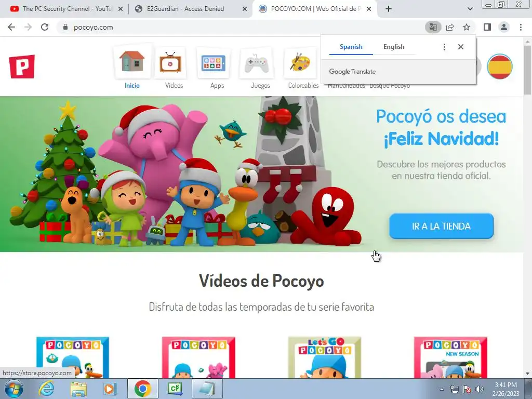The width and height of the screenshot is (532, 399).
Task: Open the Juegos gamepad icon
Action: tap(257, 63)
